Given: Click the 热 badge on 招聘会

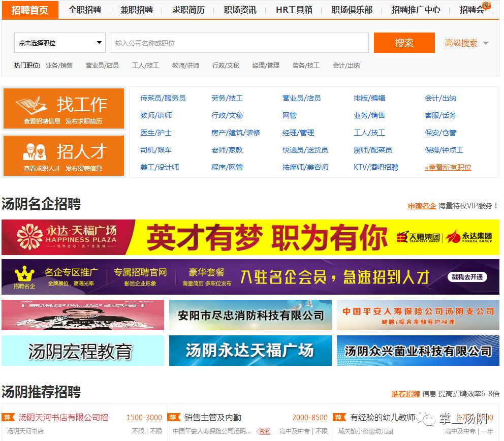Looking at the screenshot, I should click(x=487, y=5).
